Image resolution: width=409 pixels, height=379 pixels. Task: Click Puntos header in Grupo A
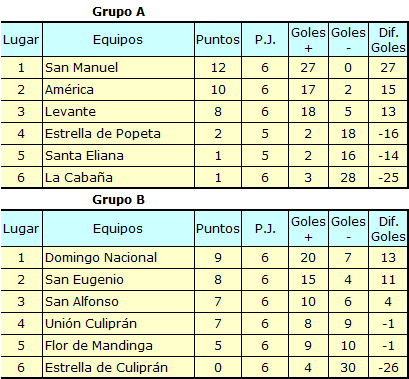coord(218,40)
